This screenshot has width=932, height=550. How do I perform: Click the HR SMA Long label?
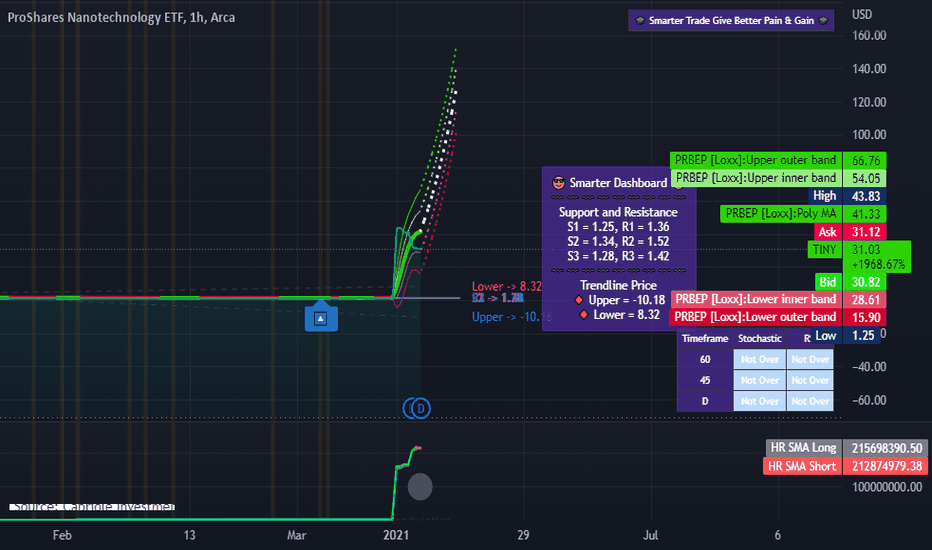pos(804,448)
